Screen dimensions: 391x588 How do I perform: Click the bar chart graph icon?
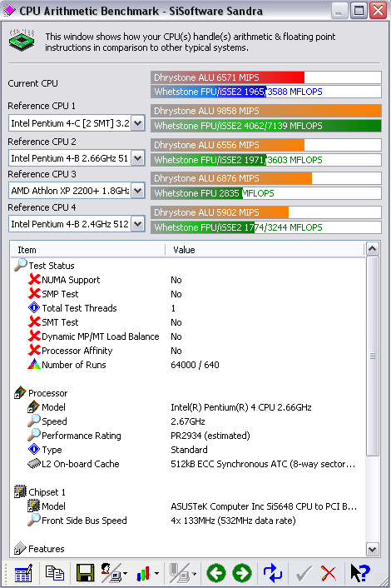(143, 573)
